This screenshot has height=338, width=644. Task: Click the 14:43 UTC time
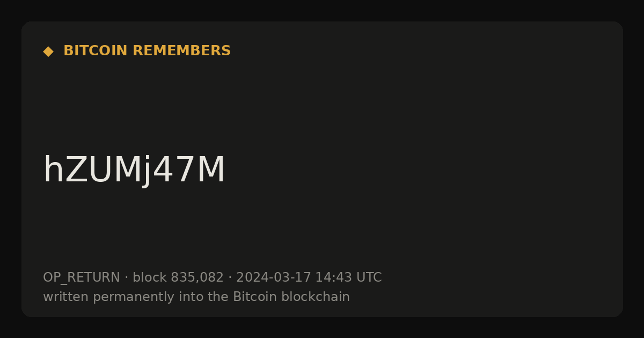coord(348,278)
